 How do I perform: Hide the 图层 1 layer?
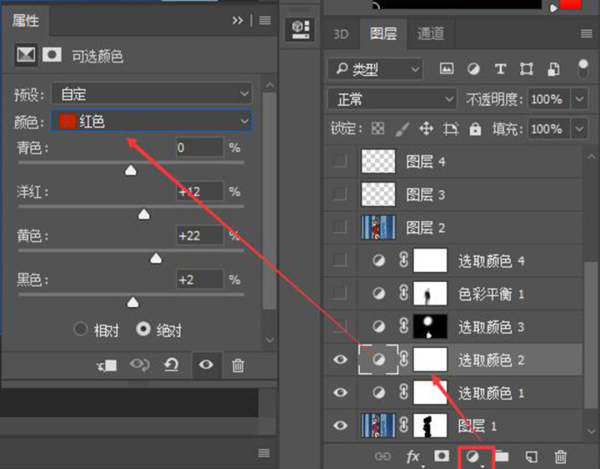340,425
